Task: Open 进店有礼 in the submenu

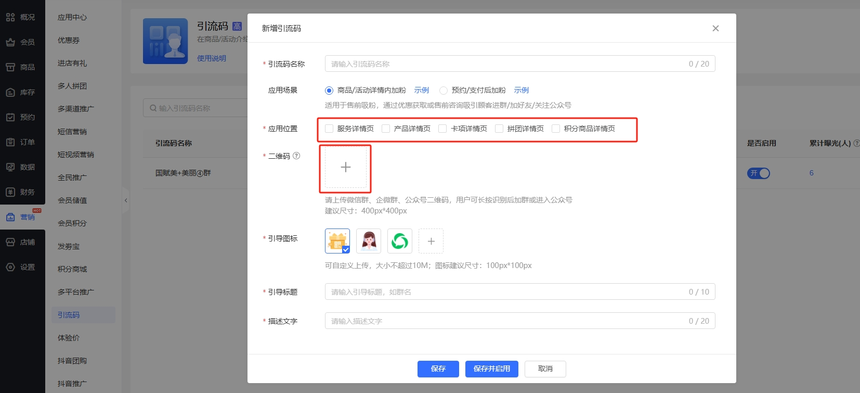Action: point(72,63)
